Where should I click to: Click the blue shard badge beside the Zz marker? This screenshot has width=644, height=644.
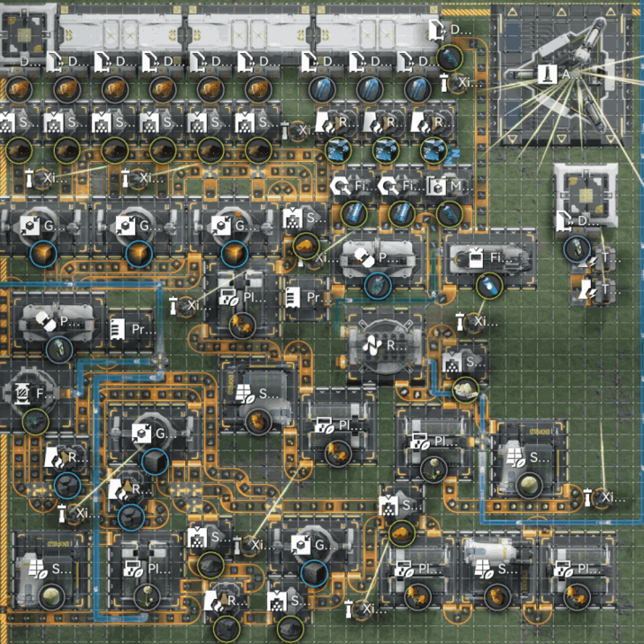(433, 150)
